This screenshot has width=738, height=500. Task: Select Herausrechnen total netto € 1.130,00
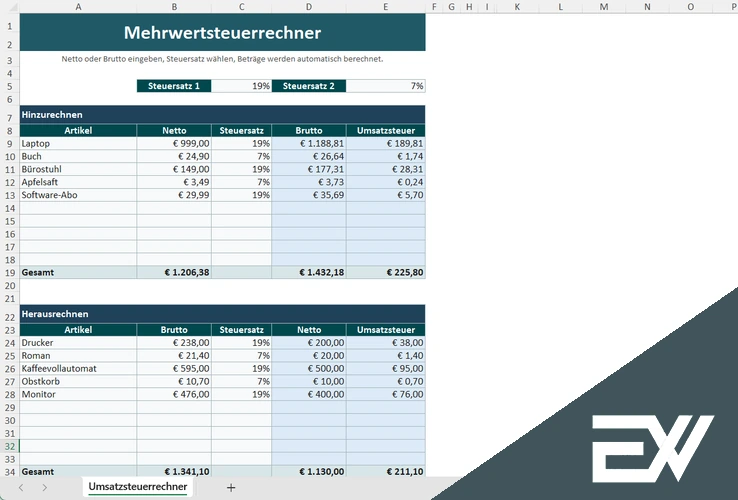click(x=309, y=471)
